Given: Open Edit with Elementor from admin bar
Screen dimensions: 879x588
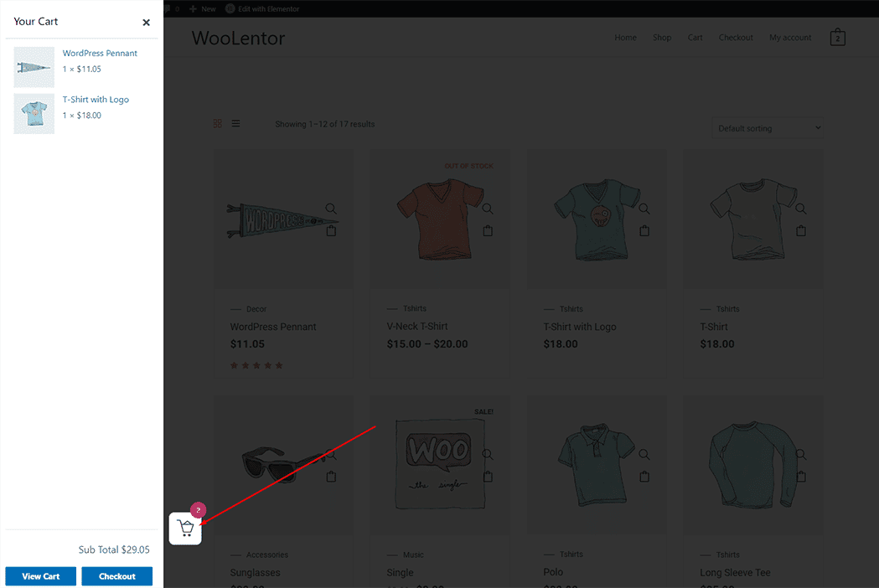Looking at the screenshot, I should (268, 8).
